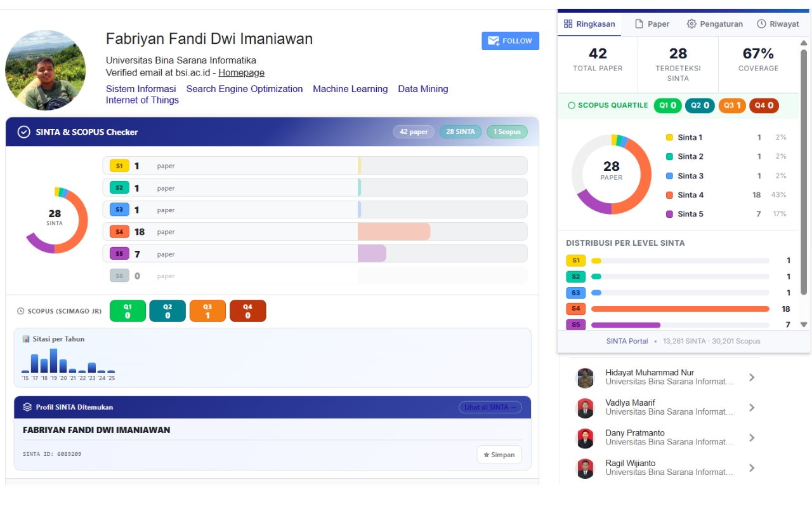
Task: Show the Riwayat history tab
Action: pos(778,24)
